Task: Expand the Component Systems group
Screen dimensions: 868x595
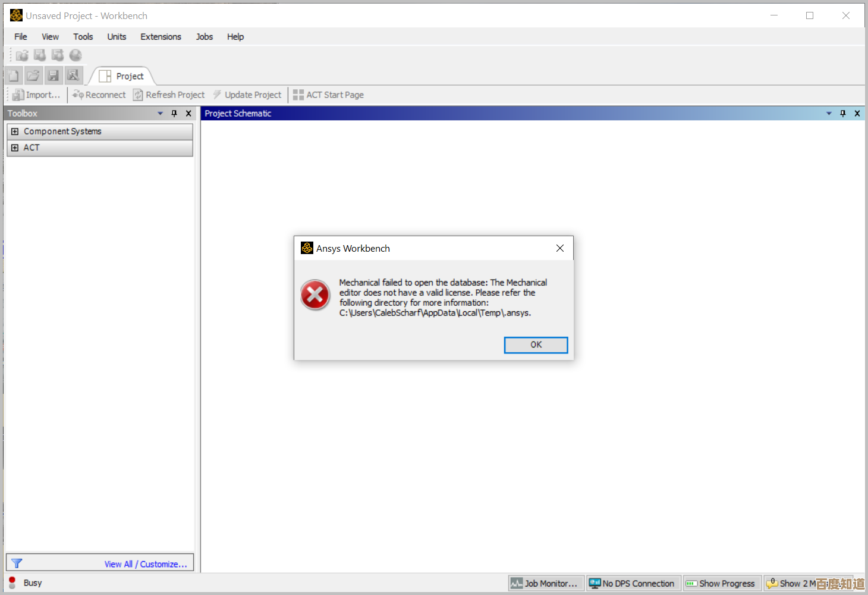Action: tap(15, 131)
